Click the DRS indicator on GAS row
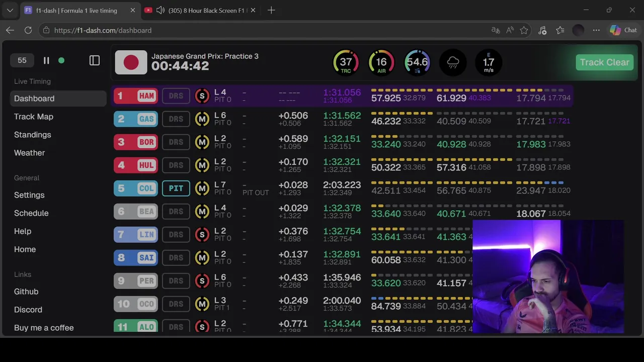 click(176, 119)
